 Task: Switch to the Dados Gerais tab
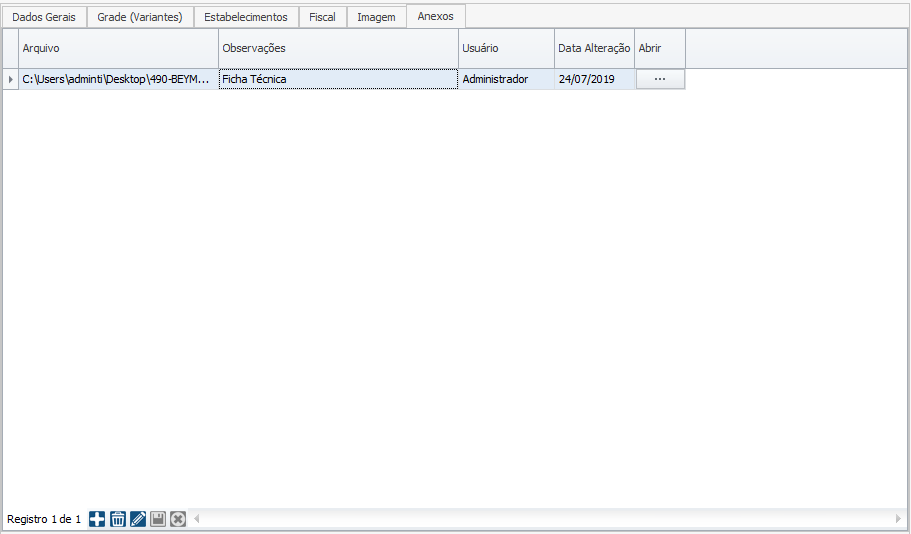tap(44, 17)
